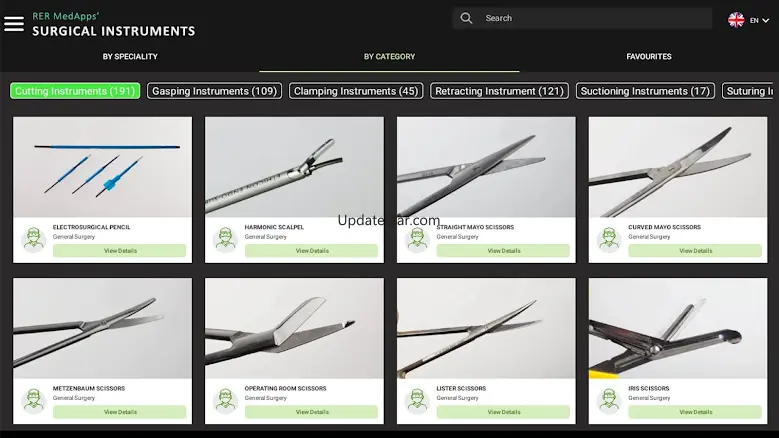Click the Surgical Instruments app title
Screen dimensions: 779x438
[x=114, y=31]
